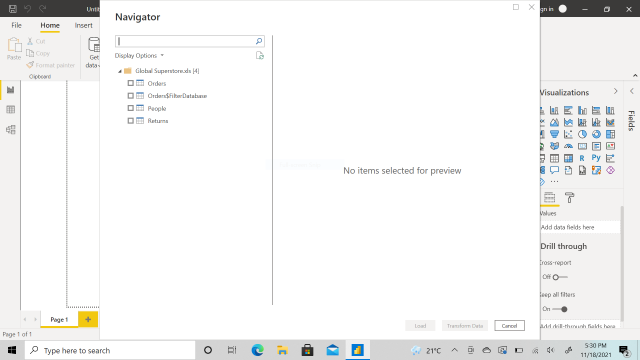Select the matrix visualization
640x360 pixels.
pyautogui.click(x=568, y=158)
